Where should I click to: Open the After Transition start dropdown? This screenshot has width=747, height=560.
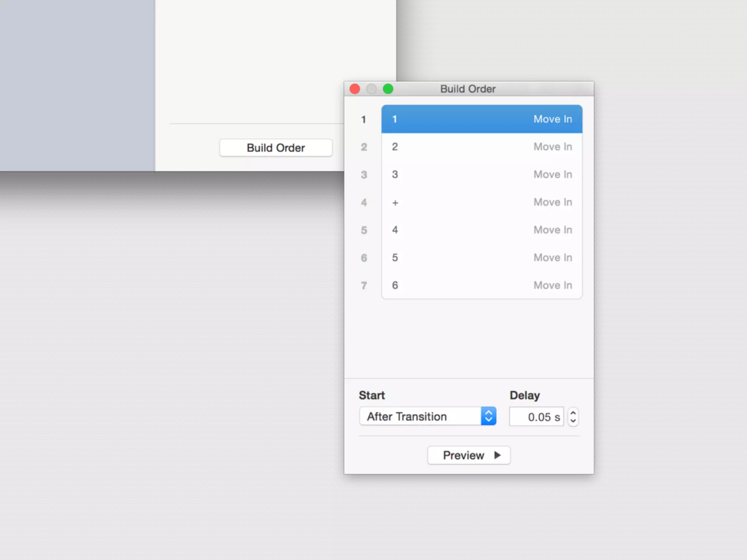coord(419,416)
